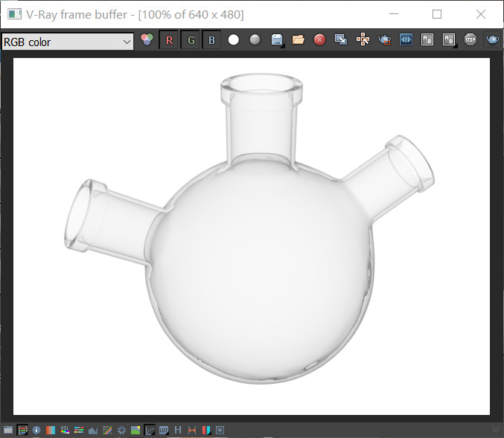Toggle color balance correction bars icon
Image resolution: width=504 pixels, height=438 pixels.
(x=79, y=430)
